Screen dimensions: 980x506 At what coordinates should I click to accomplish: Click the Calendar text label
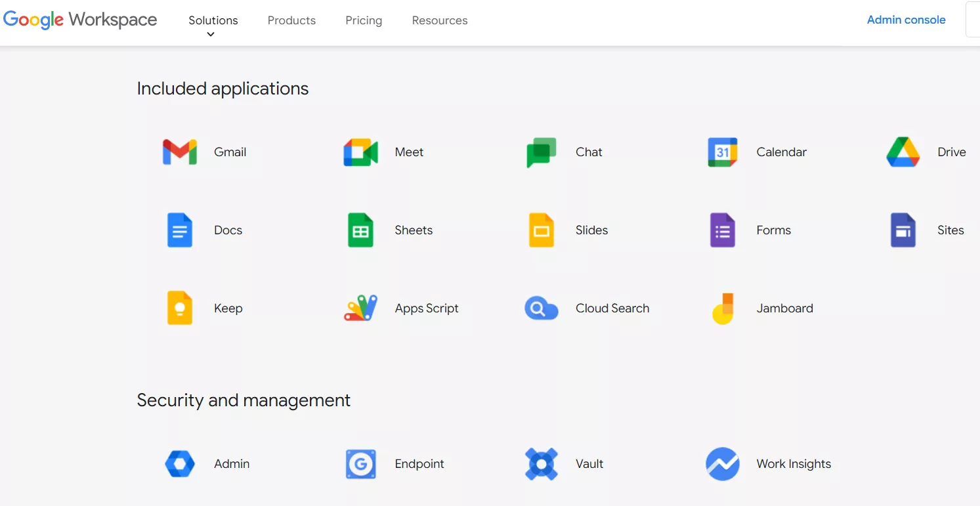pos(781,152)
